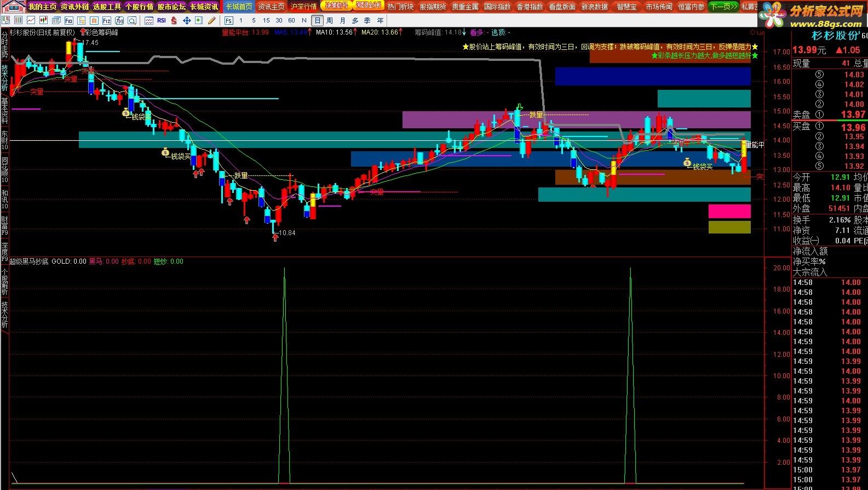The height and width of the screenshot is (490, 868).
Task: Click the 彩色筹码峰 indicator label
Action: click(x=101, y=32)
